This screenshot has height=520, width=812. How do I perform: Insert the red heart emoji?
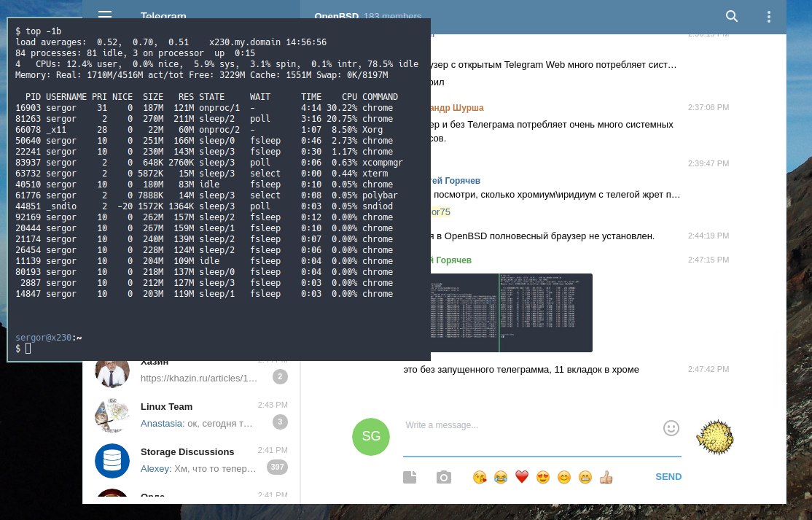coord(521,477)
